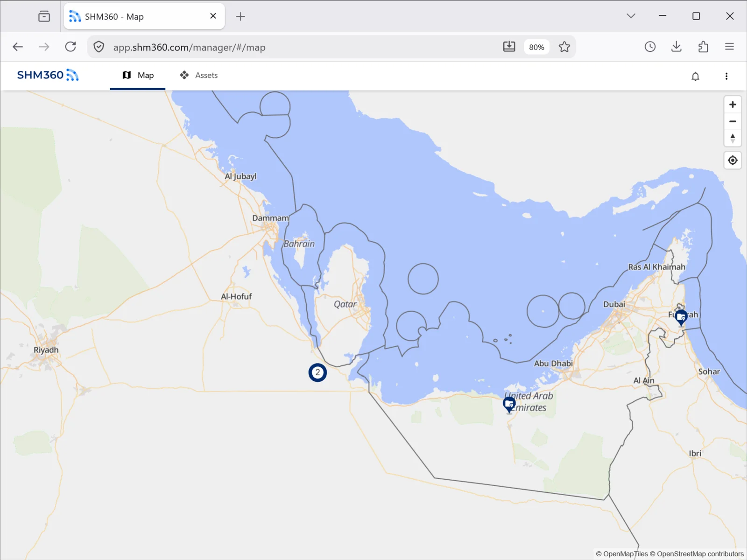Switch to the Assets tab
Screen dimensions: 747x560
[x=199, y=76]
